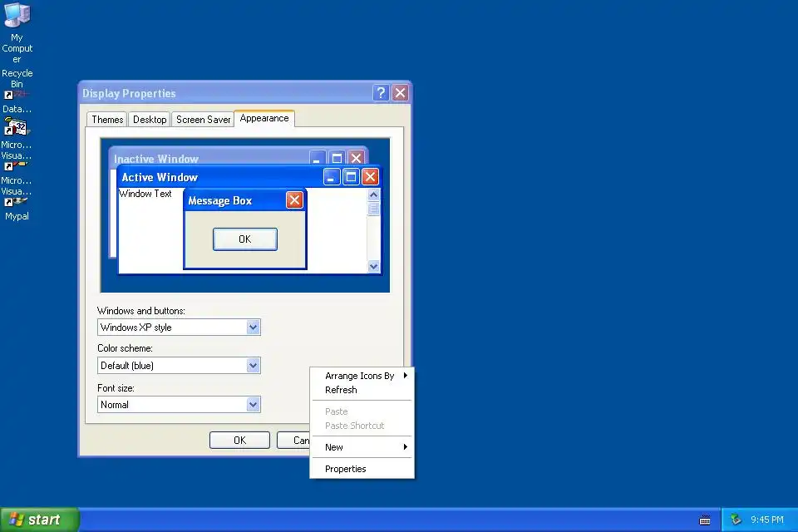Click the Message Box title text
Viewport: 798px width, 532px height.
pos(219,200)
